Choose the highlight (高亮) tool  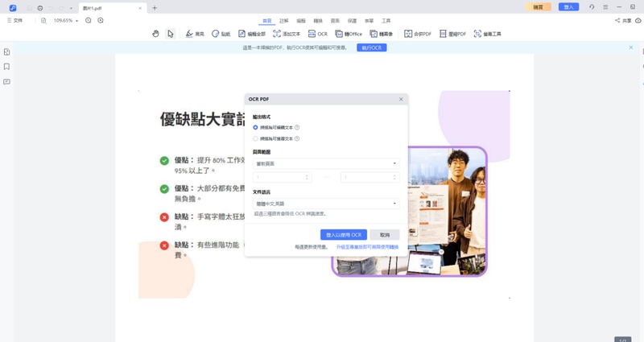195,34
